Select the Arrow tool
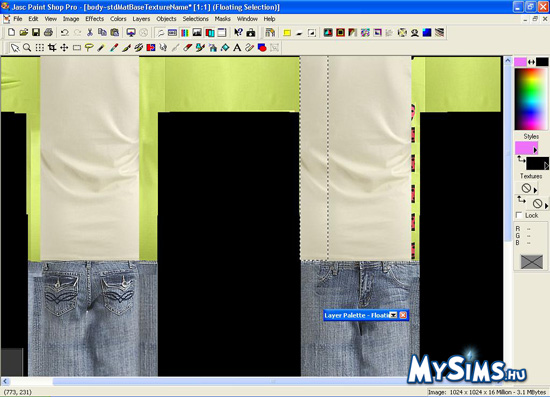 (x=15, y=48)
